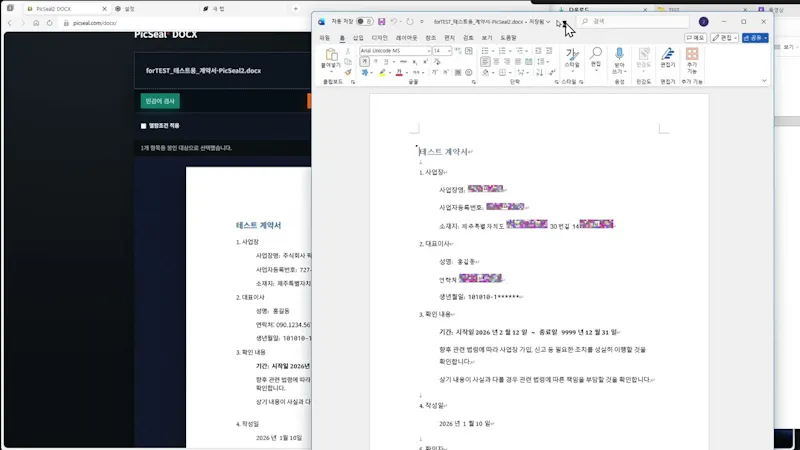
Task: Click the Cut scissors icon
Action: (x=348, y=51)
